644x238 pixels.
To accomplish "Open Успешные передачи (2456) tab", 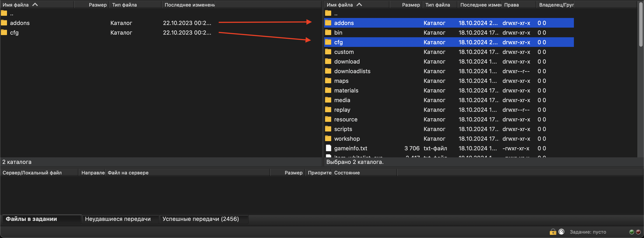I will [200, 219].
